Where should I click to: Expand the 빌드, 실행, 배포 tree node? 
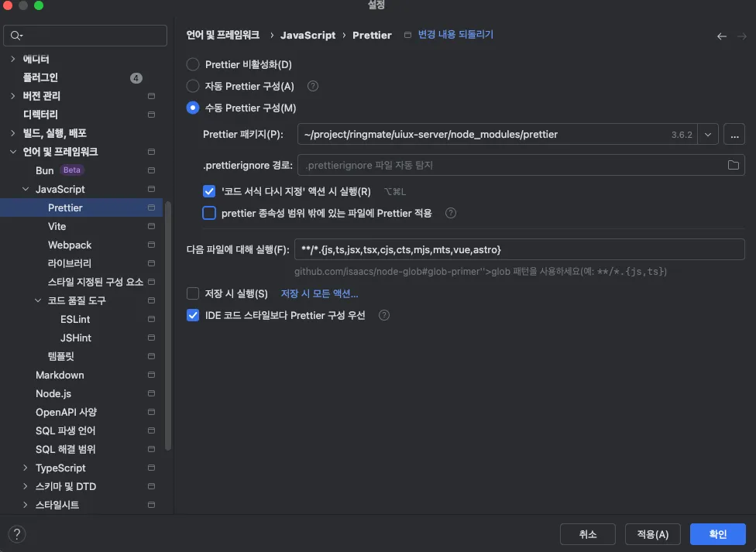13,133
